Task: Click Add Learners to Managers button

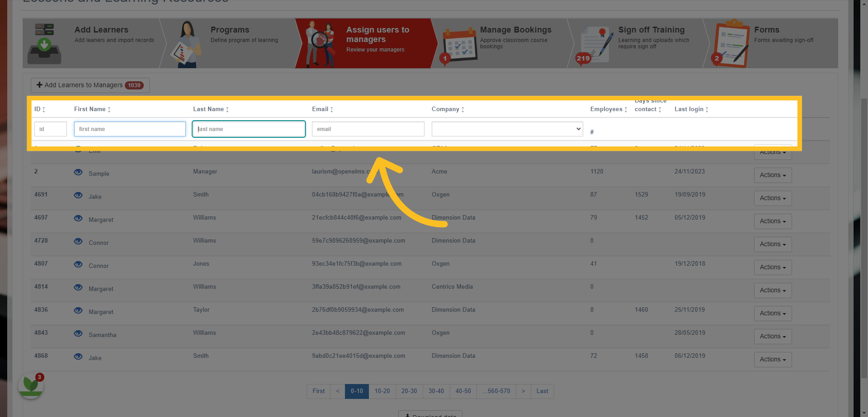Action: 90,85
